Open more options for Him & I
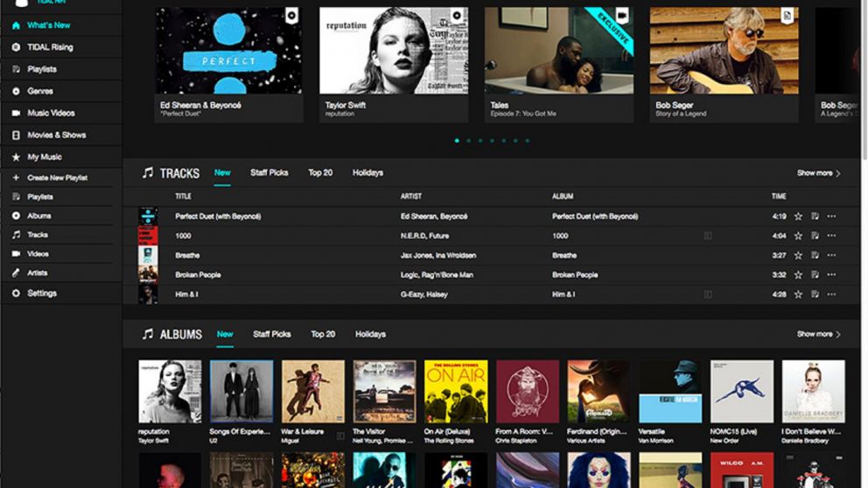This screenshot has width=868, height=488. pos(831,295)
